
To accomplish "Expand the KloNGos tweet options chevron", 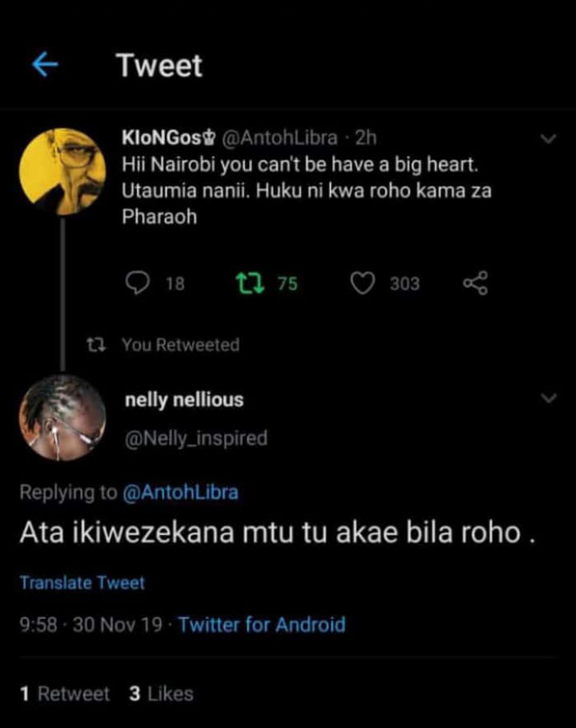I will (549, 139).
